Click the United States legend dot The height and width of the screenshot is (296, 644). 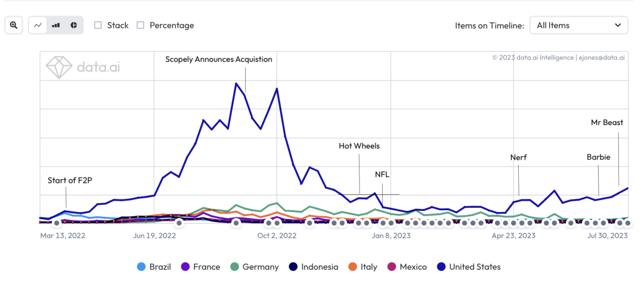click(441, 267)
